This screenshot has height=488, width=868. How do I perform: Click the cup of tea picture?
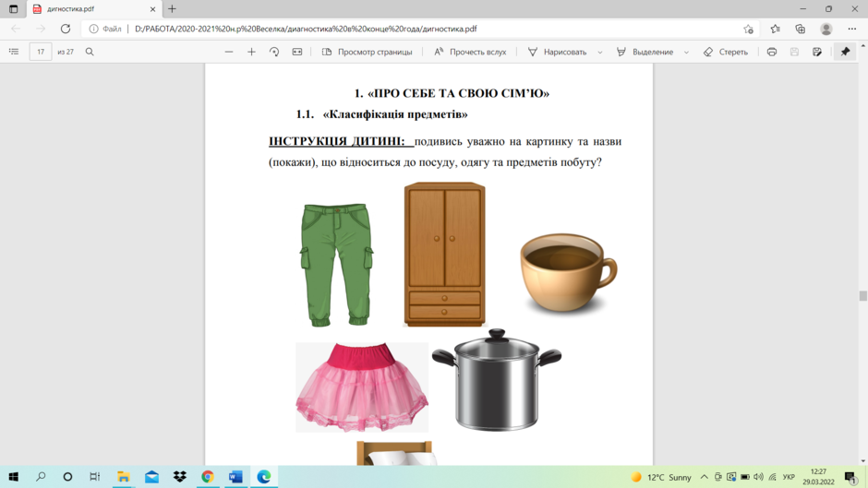(x=569, y=273)
